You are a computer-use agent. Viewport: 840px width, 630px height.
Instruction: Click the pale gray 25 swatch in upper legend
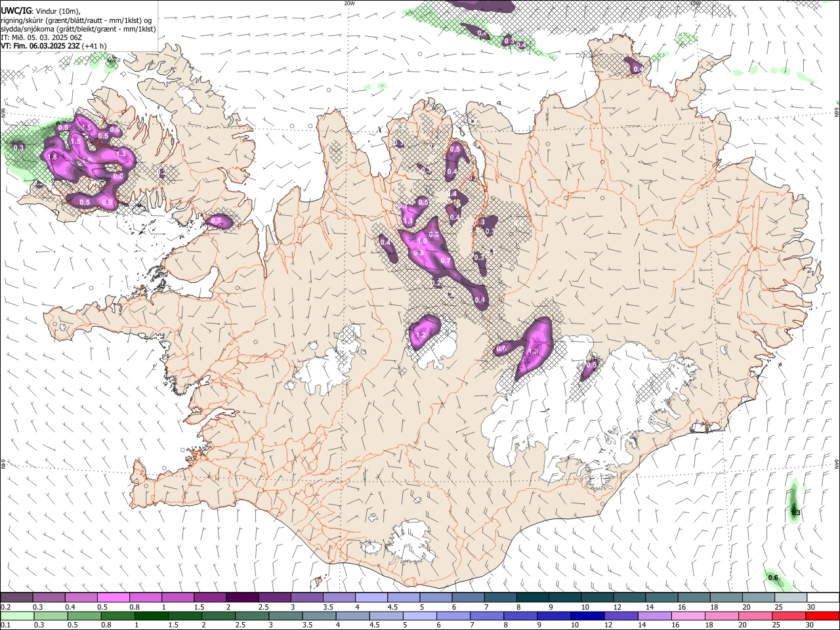(791, 597)
